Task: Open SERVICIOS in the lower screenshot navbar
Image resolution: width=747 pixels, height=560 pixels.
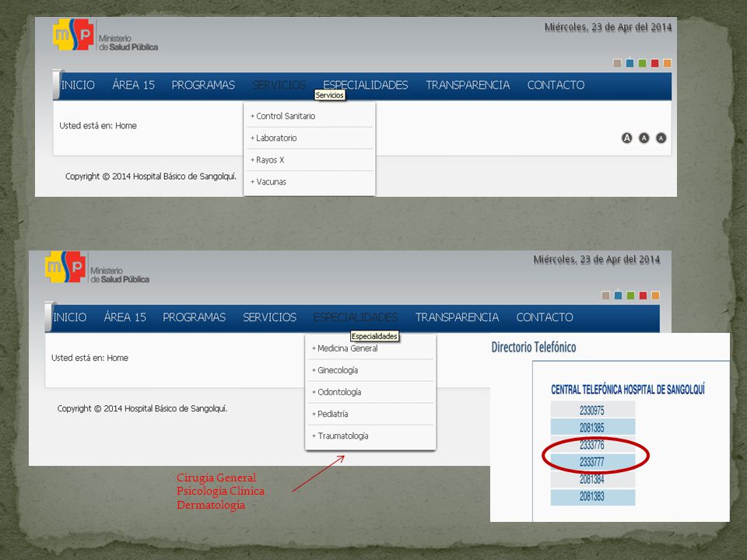Action: coord(270,317)
